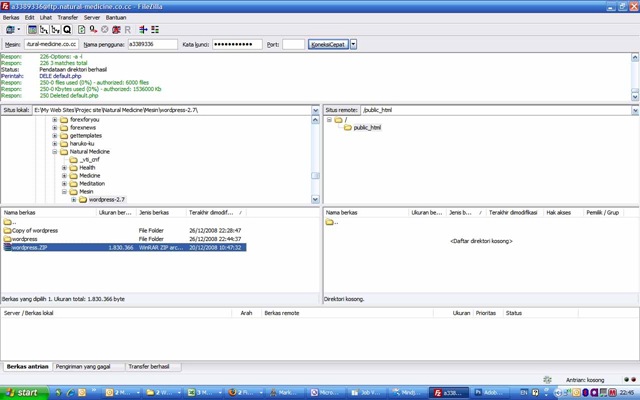
Task: Click the queue settings icon in status bar
Action: pos(548,380)
